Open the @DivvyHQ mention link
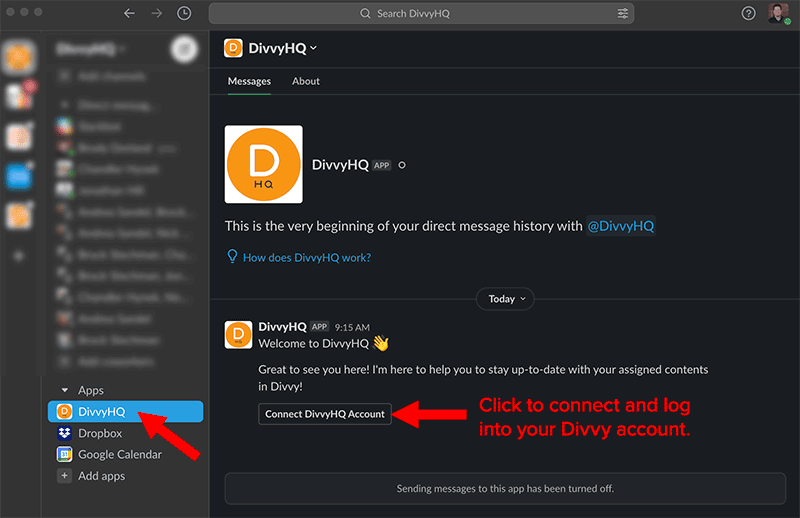Screen dimensions: 800x518 [620, 226]
